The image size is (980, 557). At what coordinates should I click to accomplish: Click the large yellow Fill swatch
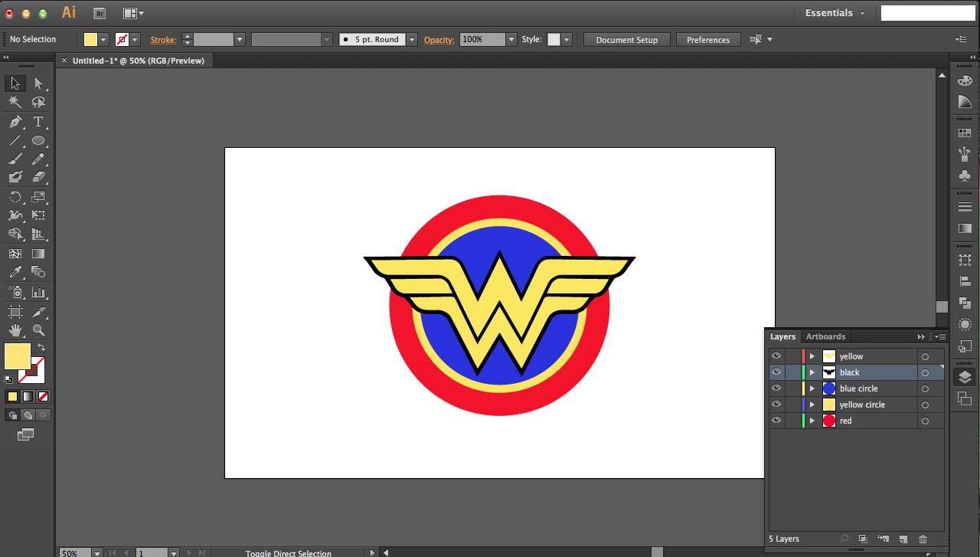point(18,356)
